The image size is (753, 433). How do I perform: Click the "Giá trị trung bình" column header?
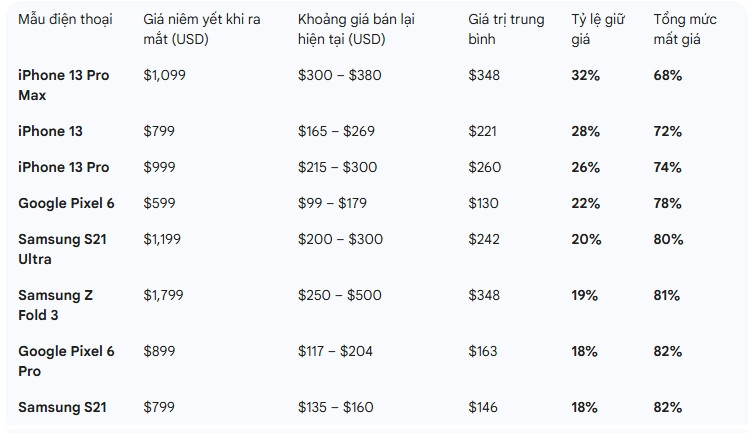click(506, 29)
